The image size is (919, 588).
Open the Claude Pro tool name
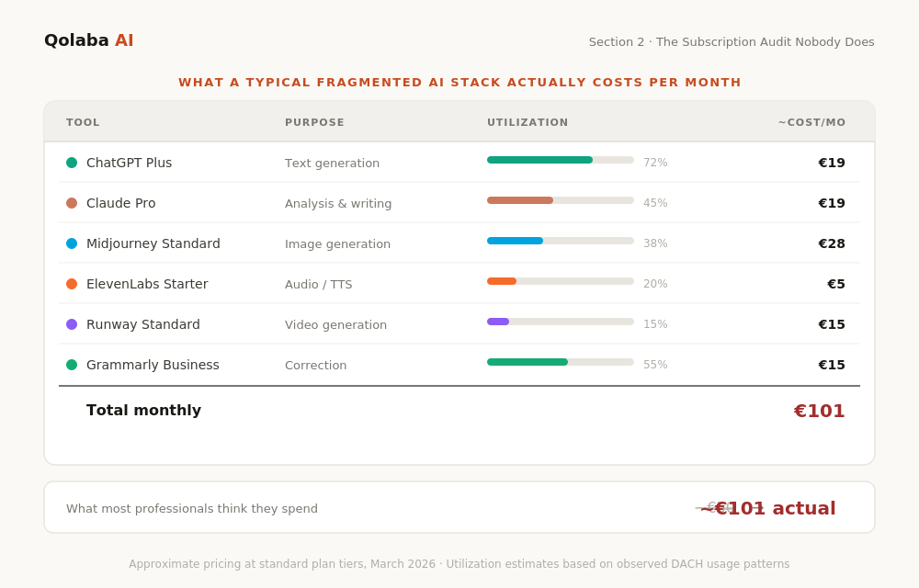(120, 203)
